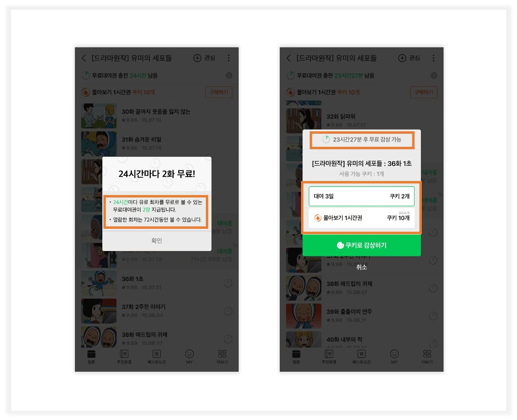Open 웹툰 tab in left bottom bar
Viewport: 517px width, 420px height.
tap(91, 357)
